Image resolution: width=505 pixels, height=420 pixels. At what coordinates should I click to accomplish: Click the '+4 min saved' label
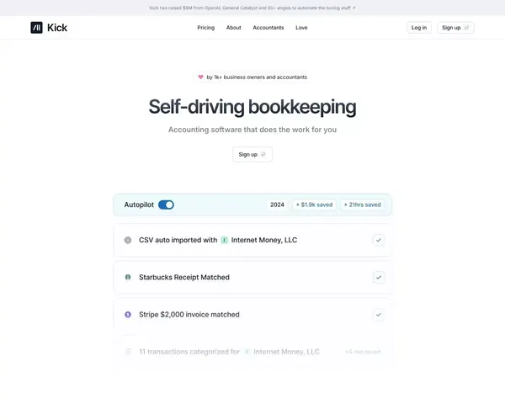[x=363, y=352]
